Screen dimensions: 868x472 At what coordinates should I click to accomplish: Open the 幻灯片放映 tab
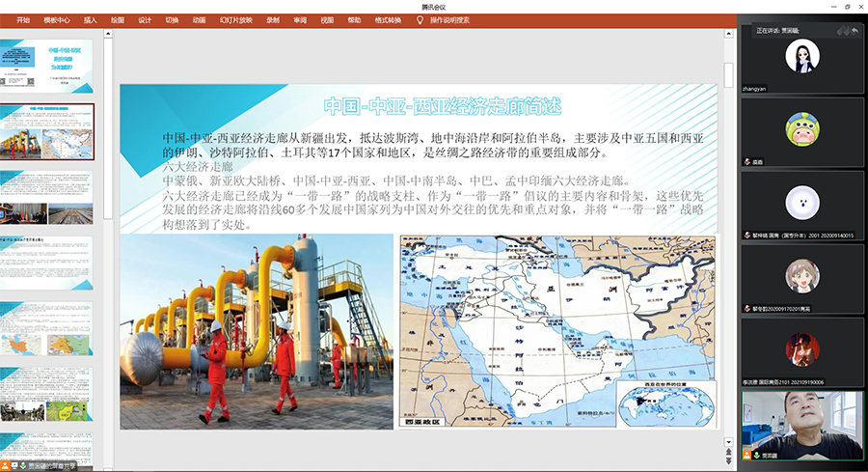click(235, 19)
